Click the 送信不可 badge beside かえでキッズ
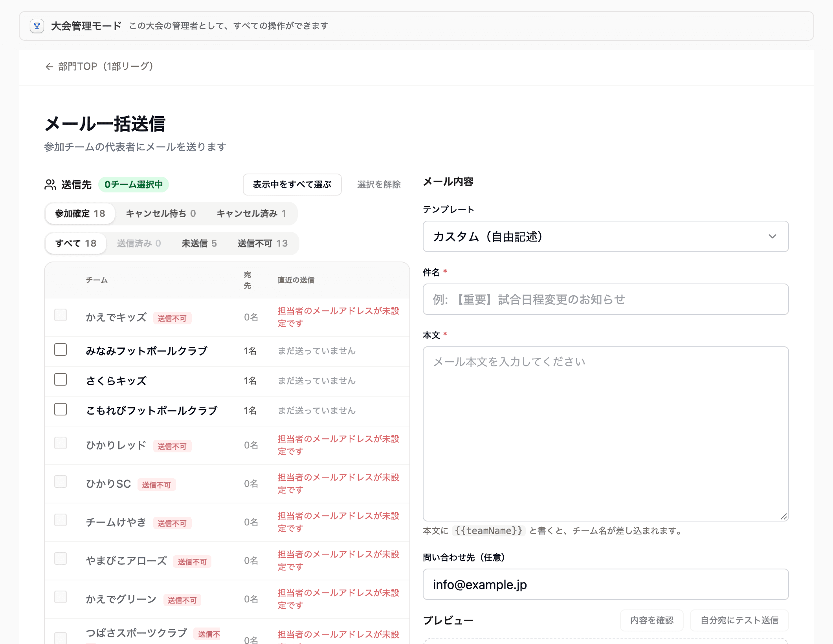833x644 pixels. 172,318
